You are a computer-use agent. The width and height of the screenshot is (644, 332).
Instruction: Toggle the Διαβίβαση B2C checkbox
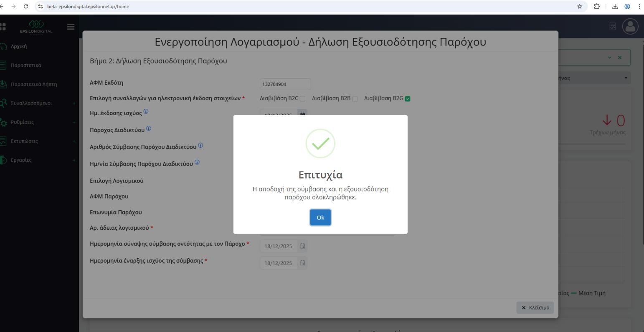tap(302, 99)
